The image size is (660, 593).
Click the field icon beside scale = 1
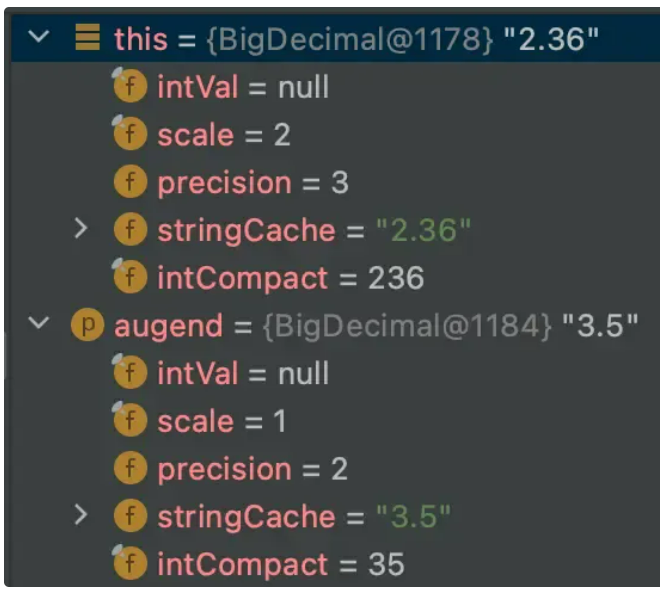130,419
